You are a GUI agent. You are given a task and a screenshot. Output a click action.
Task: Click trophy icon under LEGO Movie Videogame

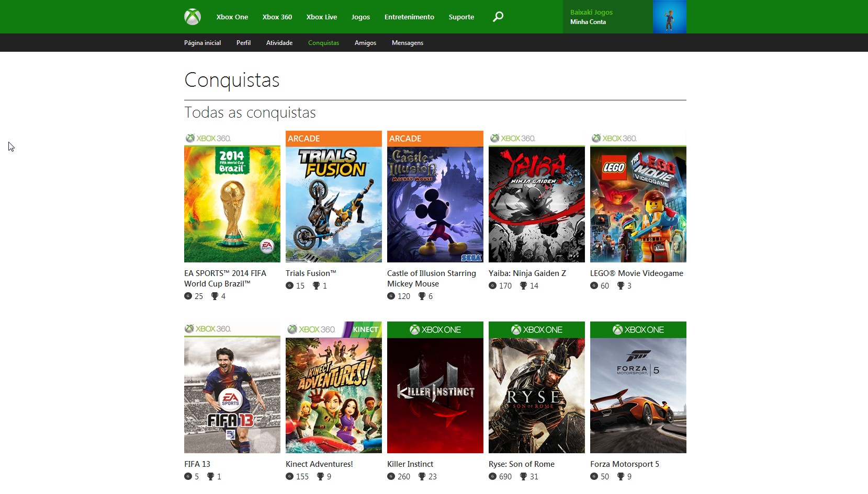[x=621, y=285]
